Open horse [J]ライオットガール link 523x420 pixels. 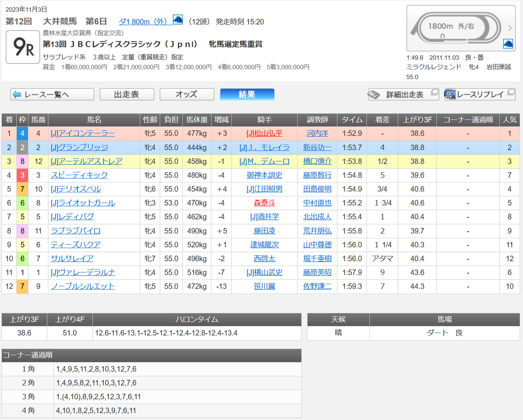tap(83, 203)
